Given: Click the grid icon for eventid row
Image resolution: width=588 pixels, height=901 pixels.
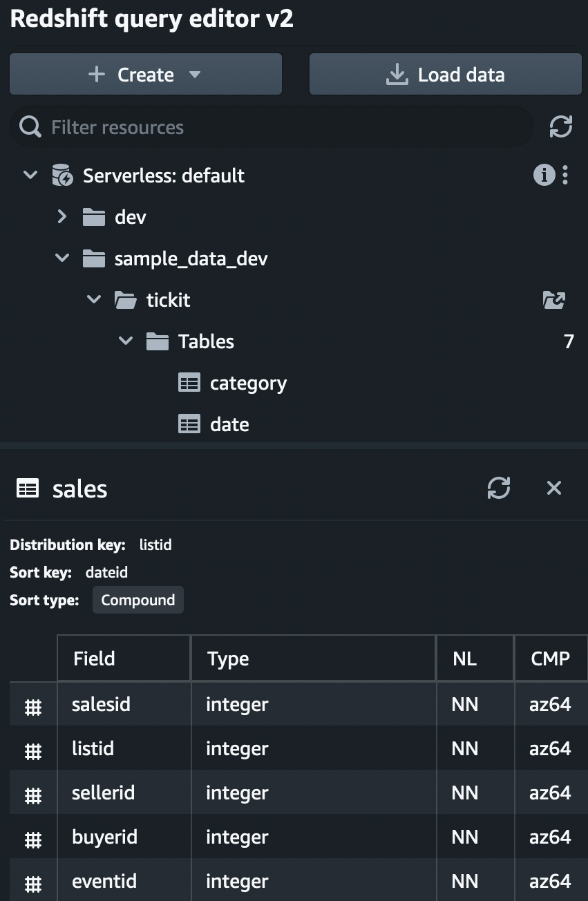Looking at the screenshot, I should point(33,883).
